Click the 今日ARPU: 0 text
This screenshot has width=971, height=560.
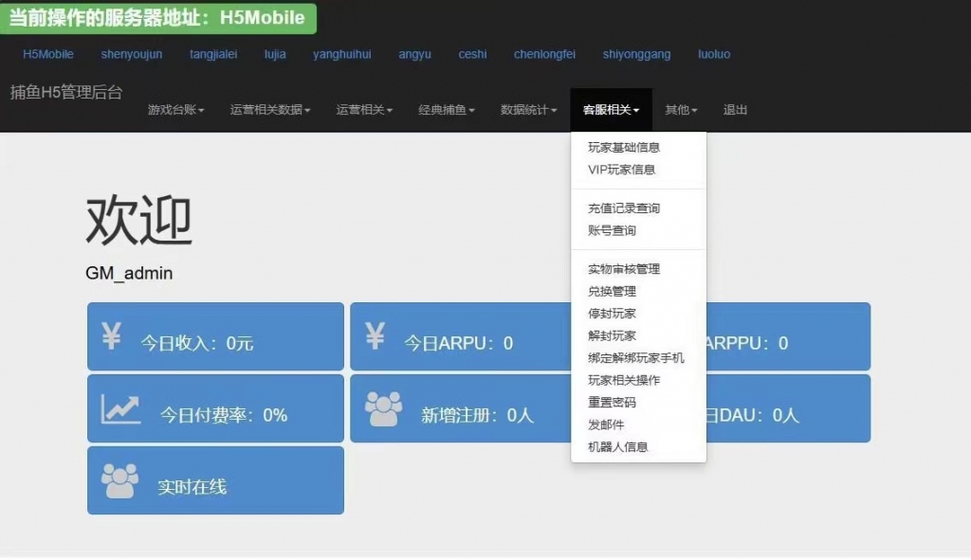pos(458,343)
